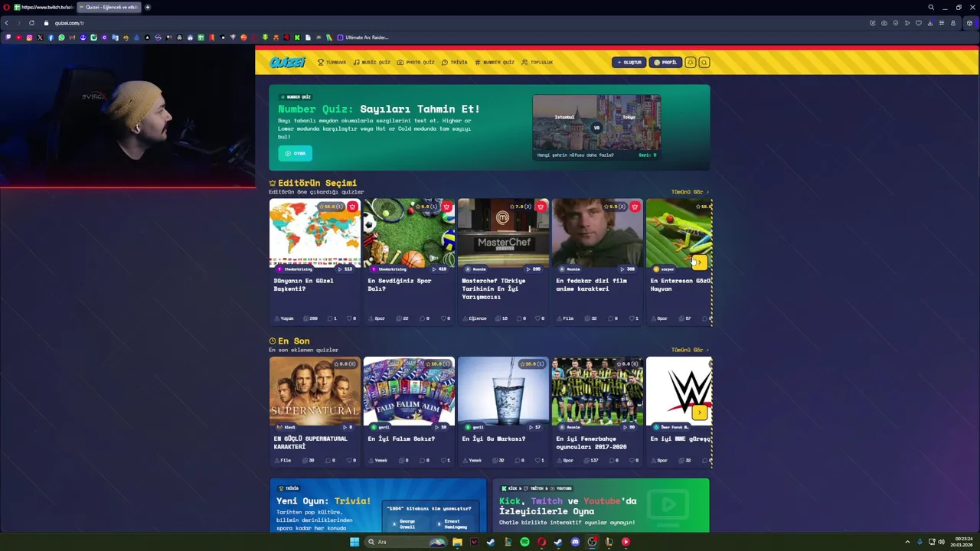The width and height of the screenshot is (980, 551).
Task: Open the Number Quiz menu item
Action: tap(495, 62)
